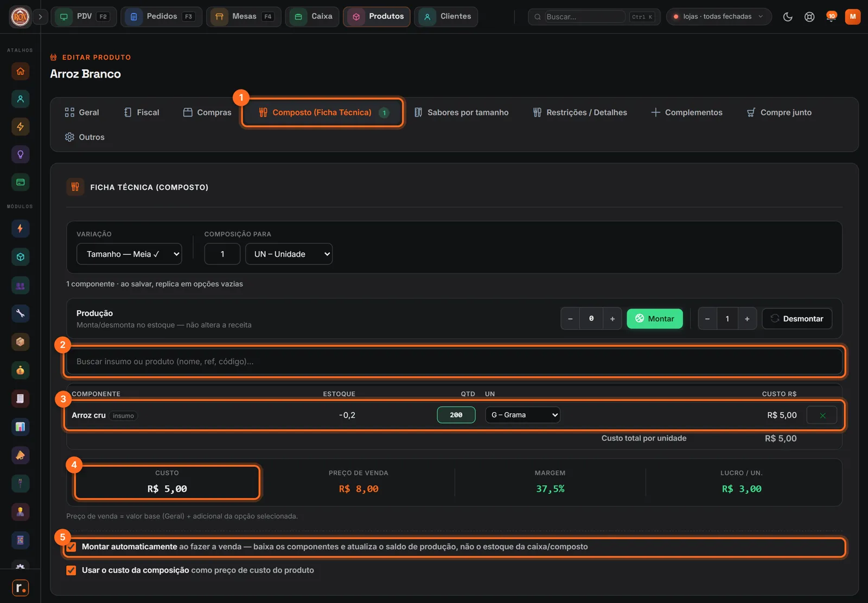Open the green cube module icon
Image resolution: width=868 pixels, height=603 pixels.
click(x=20, y=257)
